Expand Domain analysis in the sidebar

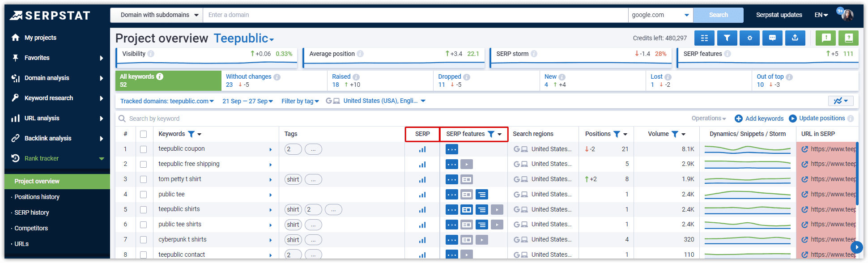[x=57, y=78]
